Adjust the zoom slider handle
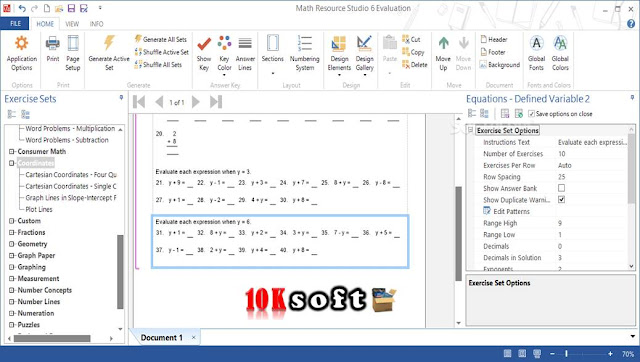640x362 pixels. pos(567,354)
